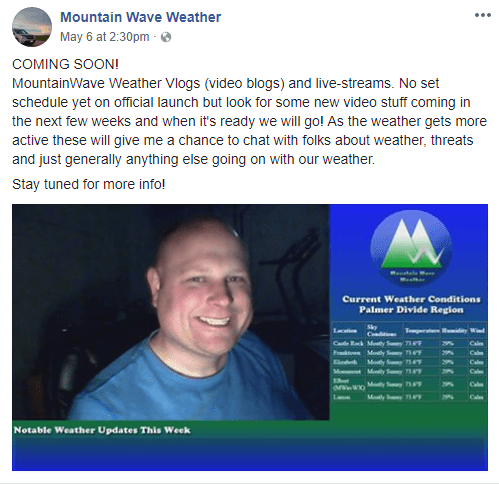The image size is (499, 484).
Task: Click the Palmer Divide Region subtitle
Action: tap(411, 310)
